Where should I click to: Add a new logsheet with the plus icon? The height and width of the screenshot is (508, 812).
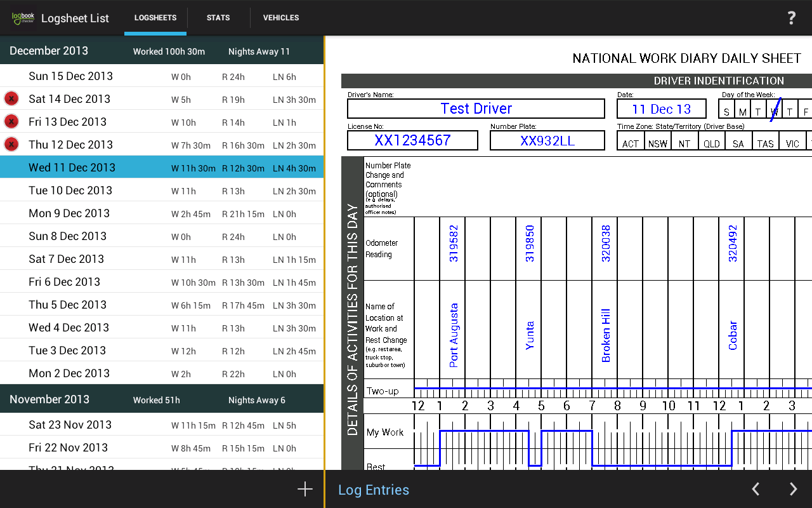click(304, 489)
